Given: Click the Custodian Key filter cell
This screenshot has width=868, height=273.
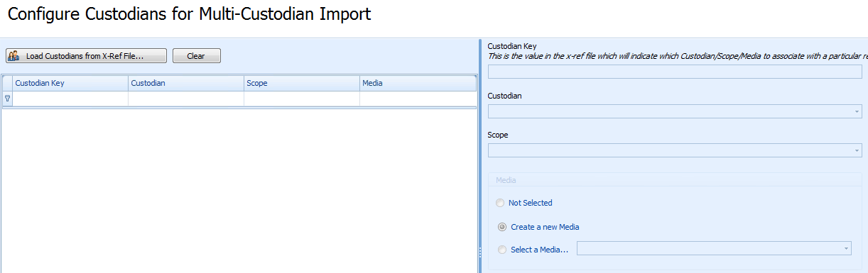Looking at the screenshot, I should (x=70, y=99).
